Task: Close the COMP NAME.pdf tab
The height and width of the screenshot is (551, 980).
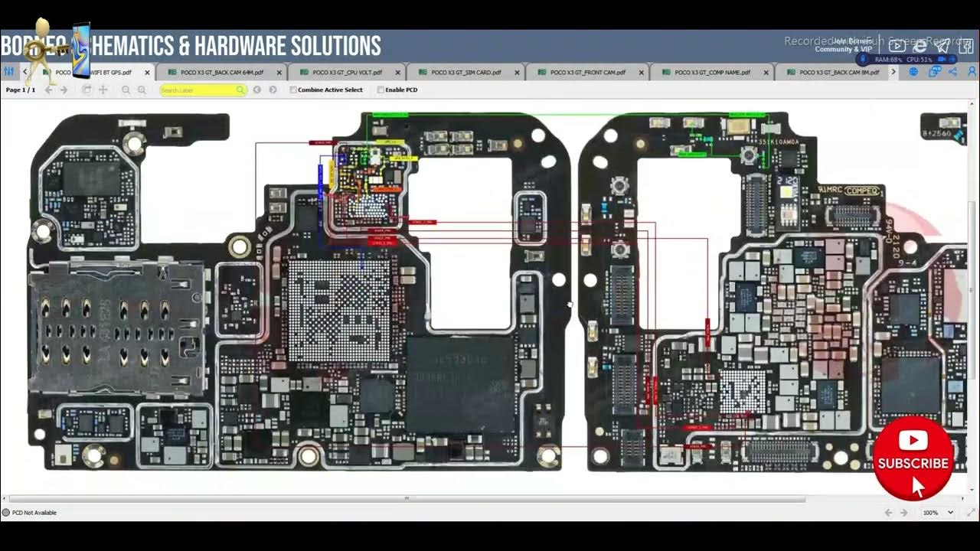Action: pyautogui.click(x=766, y=73)
